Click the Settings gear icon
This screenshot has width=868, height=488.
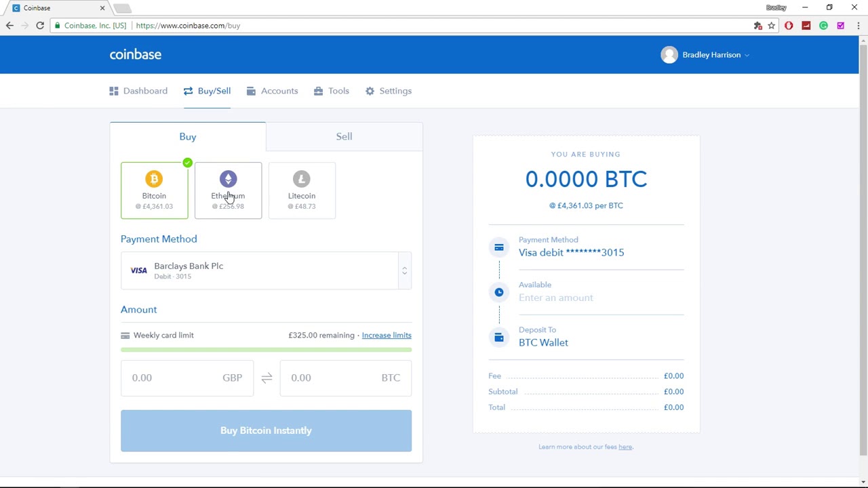click(x=370, y=91)
